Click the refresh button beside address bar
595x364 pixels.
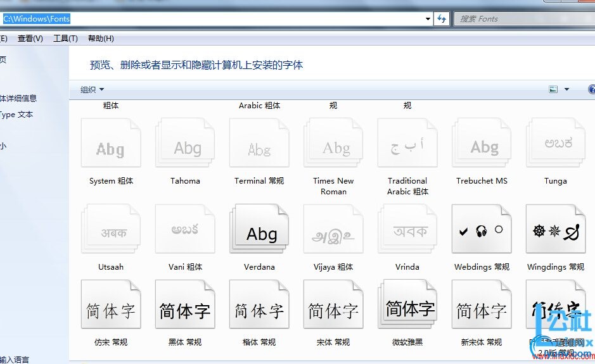coord(442,18)
